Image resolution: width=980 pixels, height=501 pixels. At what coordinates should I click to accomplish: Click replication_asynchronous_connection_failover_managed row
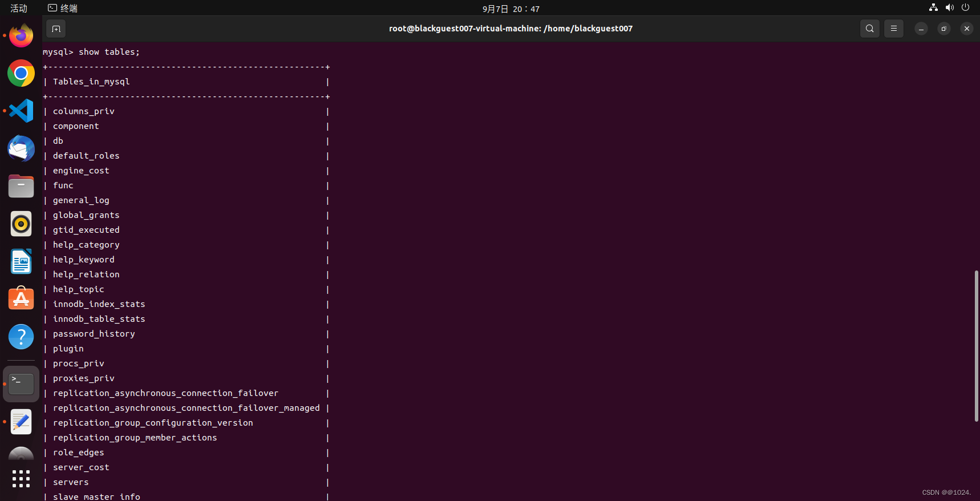click(x=187, y=408)
